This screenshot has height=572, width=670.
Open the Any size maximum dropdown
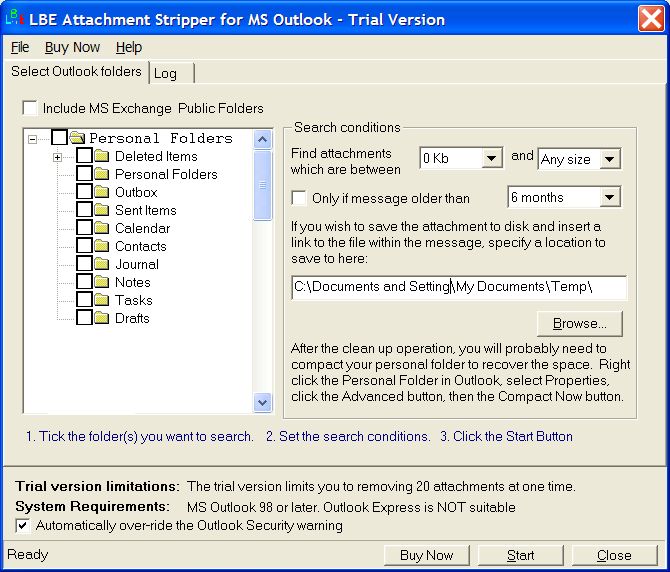point(610,159)
